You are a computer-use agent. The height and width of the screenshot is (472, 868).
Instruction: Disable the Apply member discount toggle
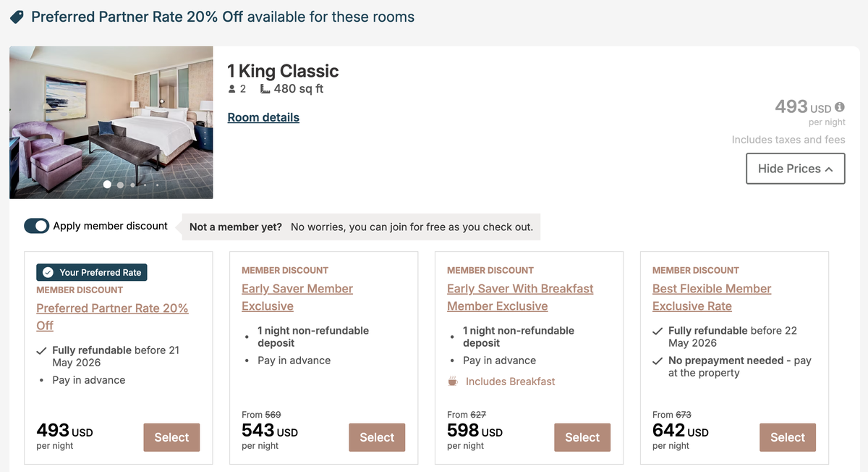coord(36,225)
